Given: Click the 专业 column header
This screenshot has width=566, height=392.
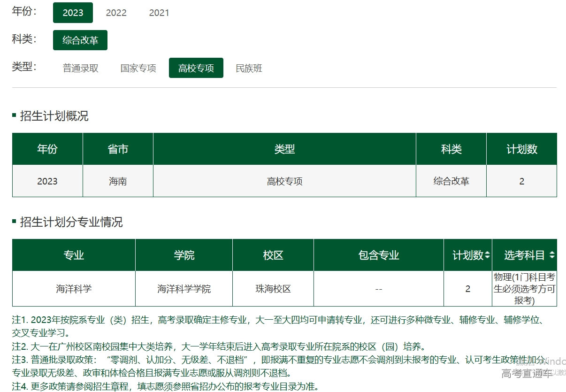Looking at the screenshot, I should tap(74, 255).
